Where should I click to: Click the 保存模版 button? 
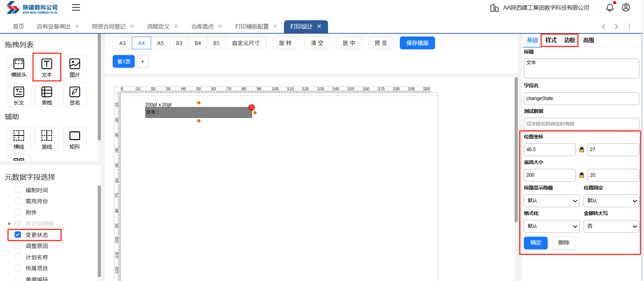tap(417, 43)
